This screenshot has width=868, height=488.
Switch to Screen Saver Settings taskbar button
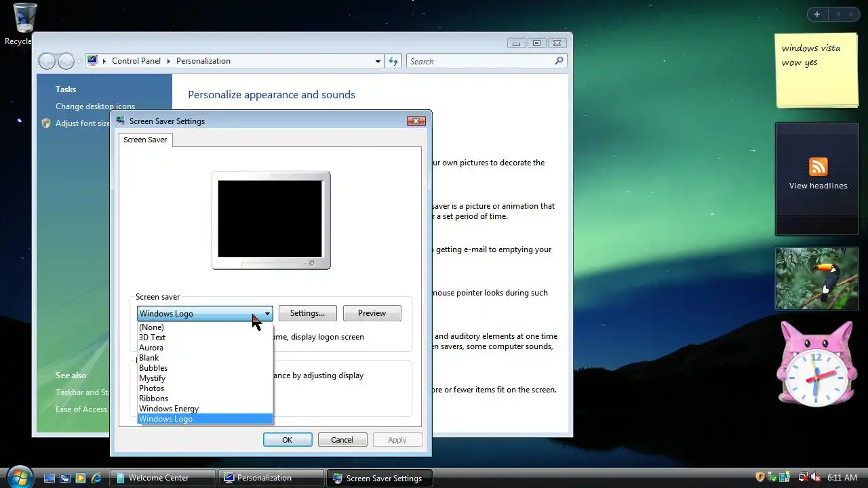(380, 478)
